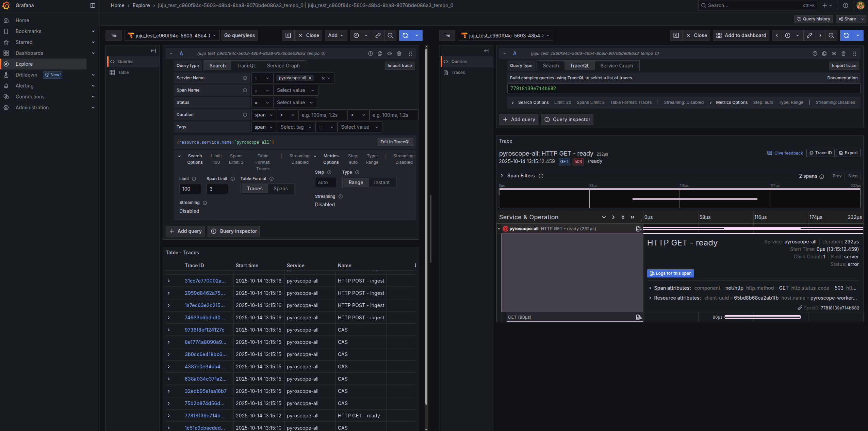Toggle query A visibility eye in the left pane
868x431 pixels.
pos(390,53)
